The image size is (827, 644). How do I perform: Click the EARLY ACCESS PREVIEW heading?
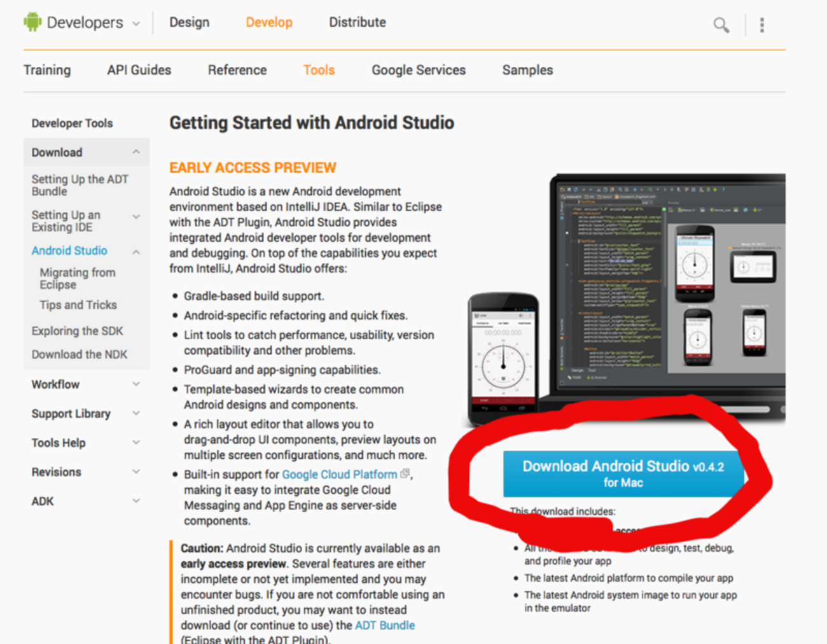(x=253, y=168)
